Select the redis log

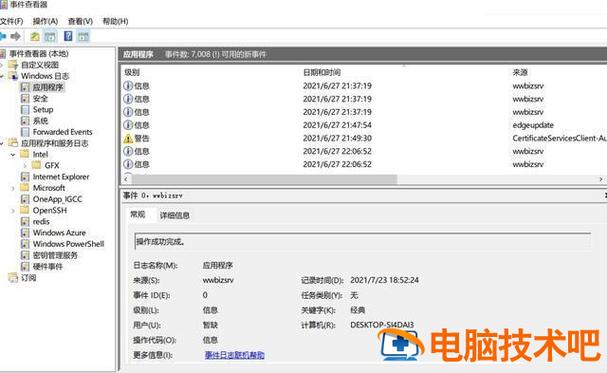point(41,221)
